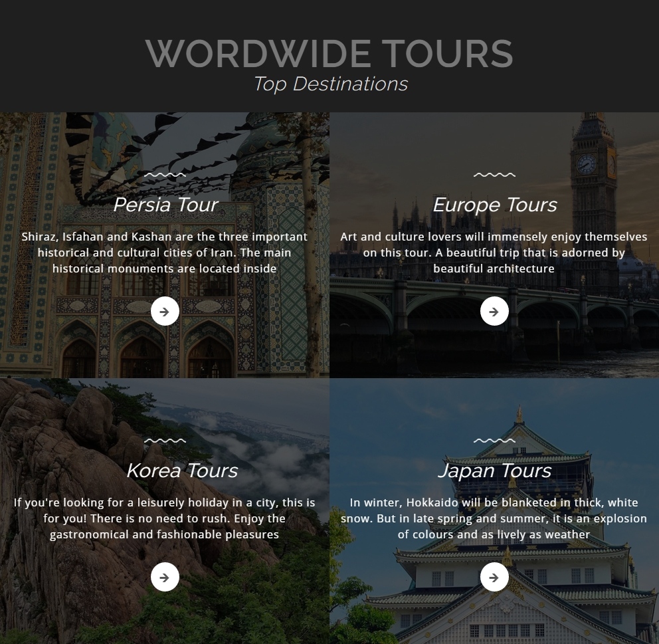Click the Korea Tours arrow circle button
This screenshot has width=659, height=644.
pyautogui.click(x=165, y=577)
